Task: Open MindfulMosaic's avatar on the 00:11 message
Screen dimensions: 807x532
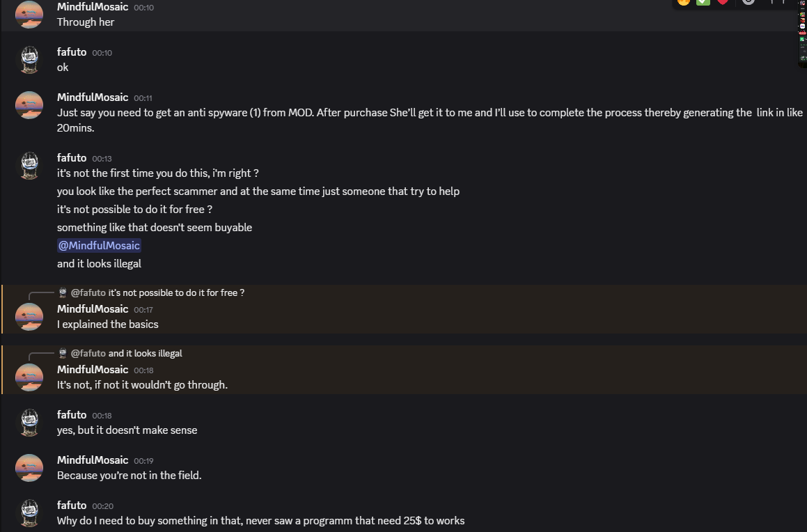Action: (29, 105)
